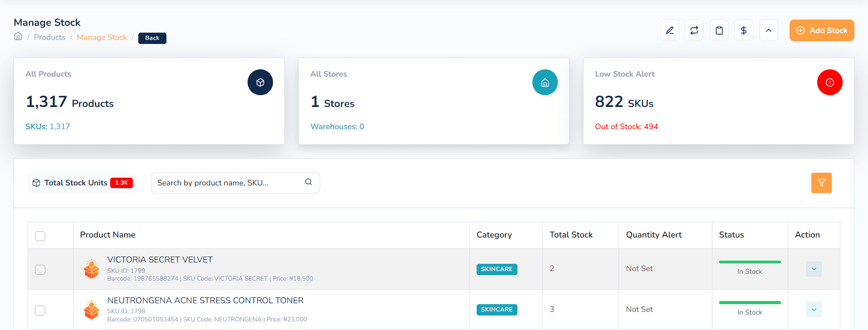
Task: Click the Action column header
Action: (x=807, y=235)
